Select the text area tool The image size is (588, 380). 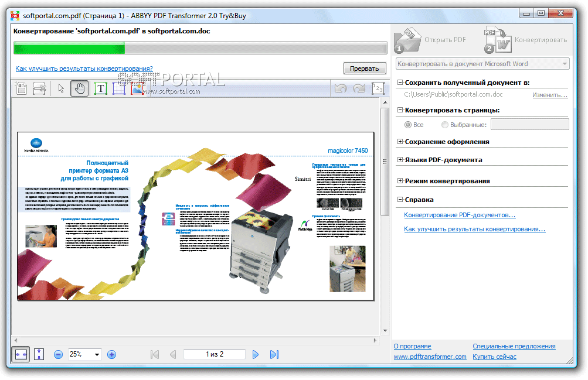coord(100,89)
